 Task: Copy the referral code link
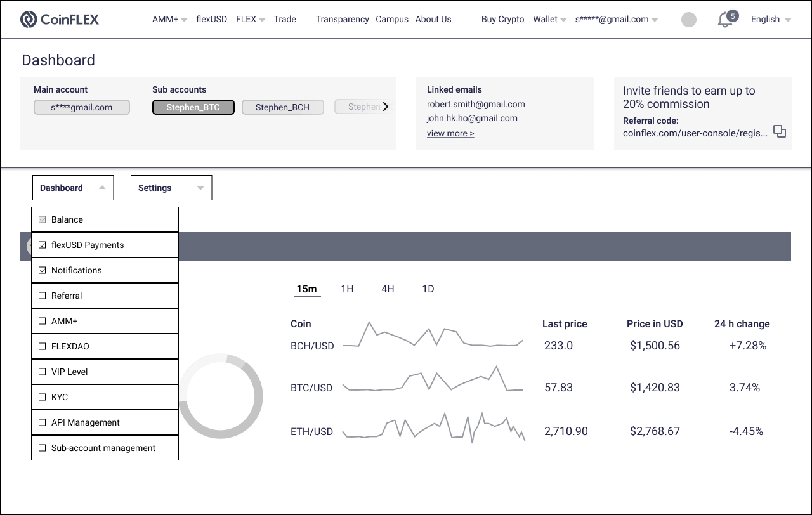(780, 132)
